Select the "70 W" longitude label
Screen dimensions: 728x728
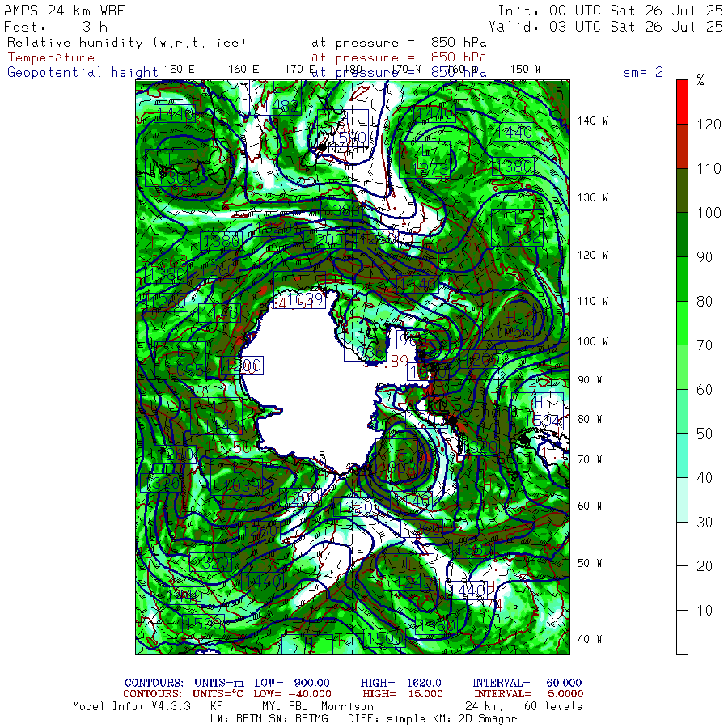click(590, 459)
